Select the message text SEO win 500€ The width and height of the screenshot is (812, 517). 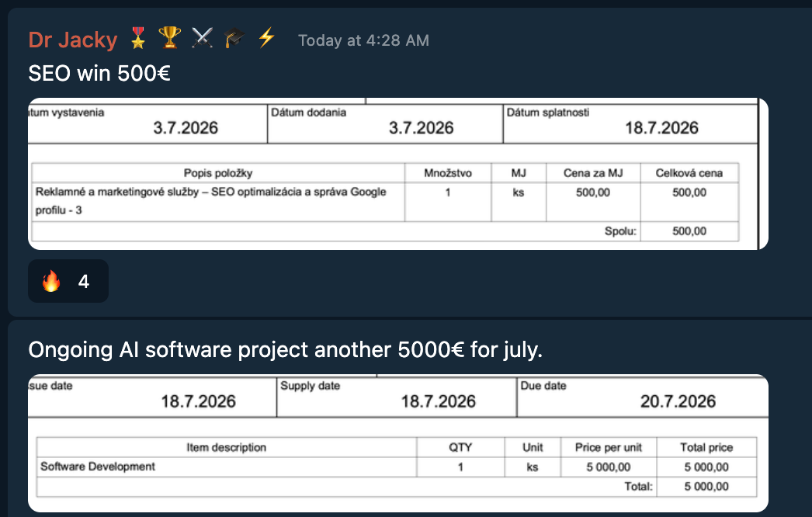[99, 73]
